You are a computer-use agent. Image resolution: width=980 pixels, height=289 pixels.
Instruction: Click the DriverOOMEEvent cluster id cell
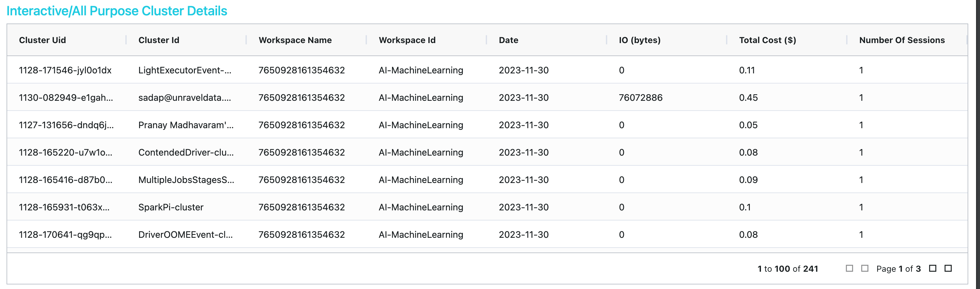click(x=185, y=235)
